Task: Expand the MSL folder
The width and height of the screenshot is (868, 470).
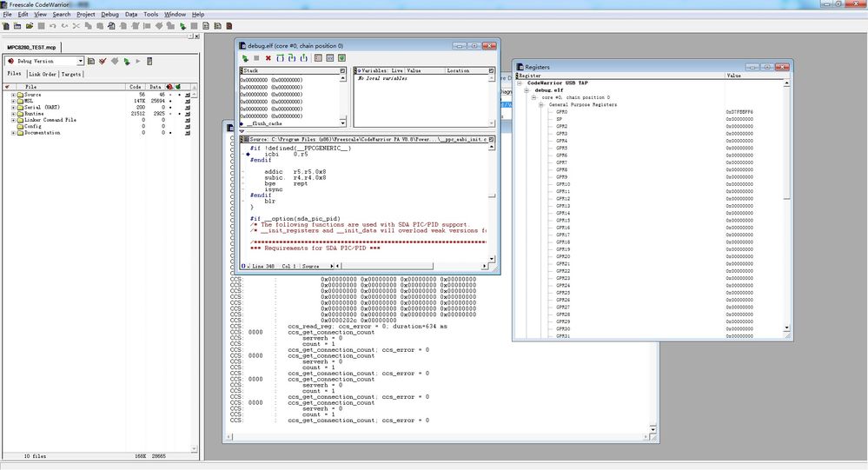Action: 13,101
